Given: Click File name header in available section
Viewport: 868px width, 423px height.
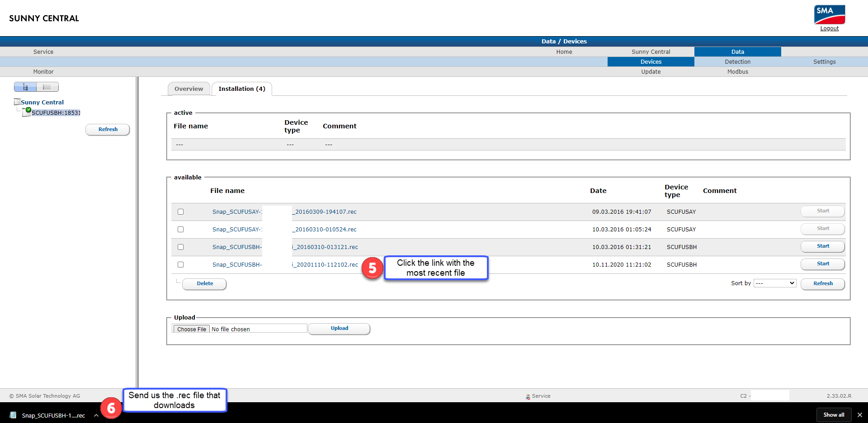Looking at the screenshot, I should click(x=227, y=191).
